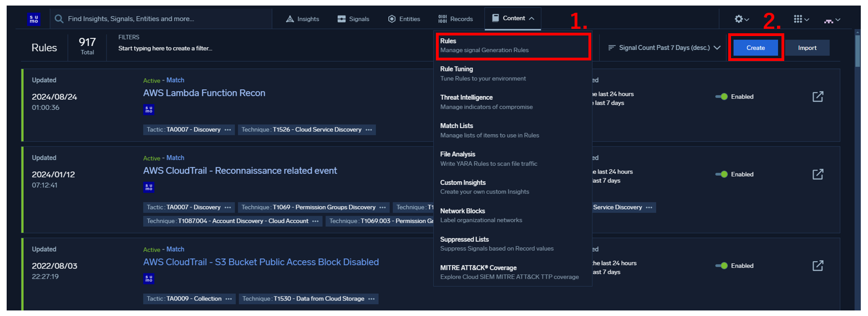Open options for T1530 Data from Cloud Storage tag
868x316 pixels.
(372, 299)
